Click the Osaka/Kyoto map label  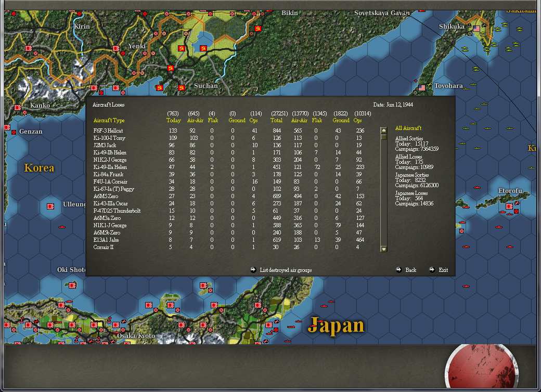point(136,335)
